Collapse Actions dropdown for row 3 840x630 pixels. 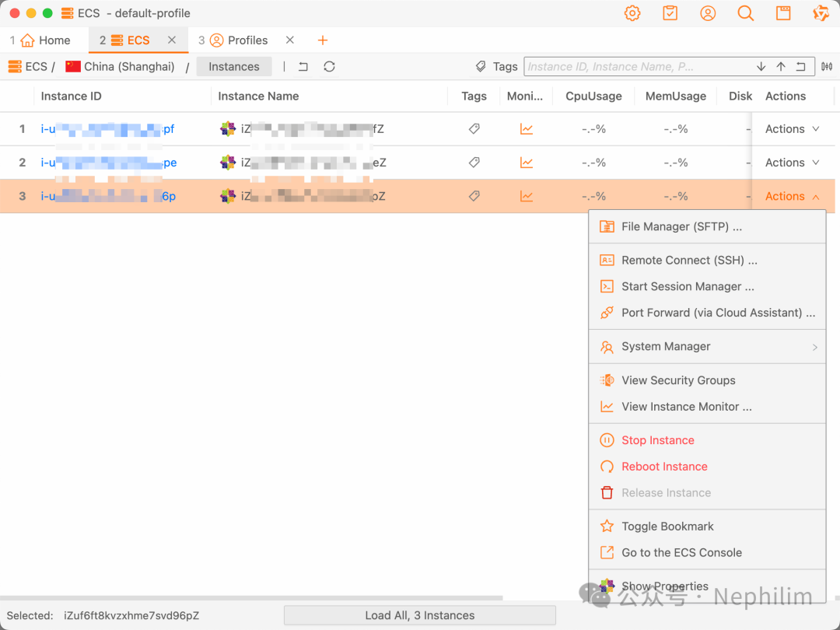(x=792, y=196)
